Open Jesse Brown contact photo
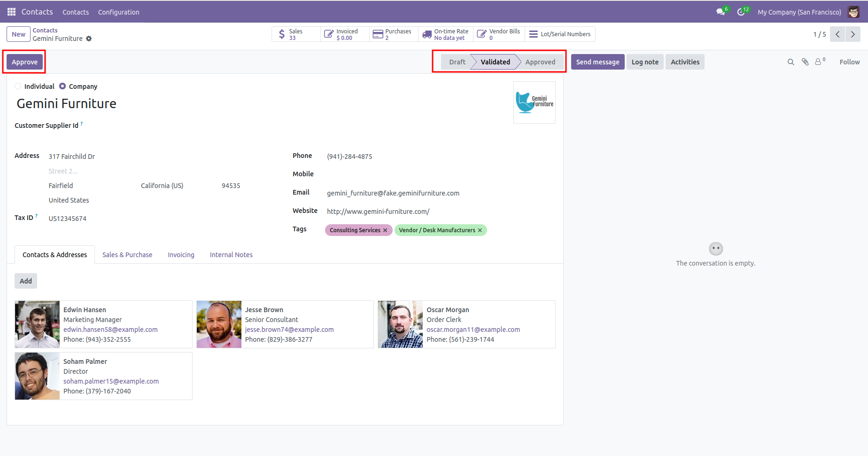This screenshot has width=868, height=456. coord(219,324)
